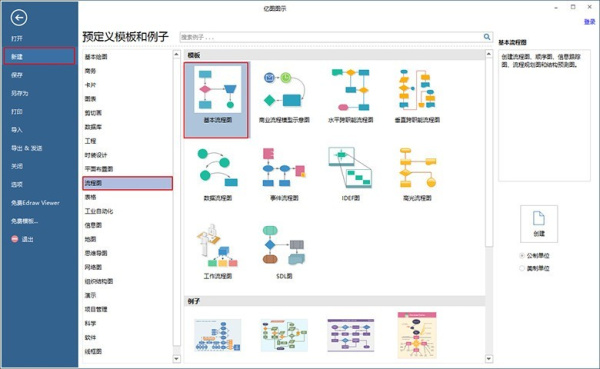Open the 导入 menu entry
The image size is (600, 369).
pyautogui.click(x=16, y=130)
